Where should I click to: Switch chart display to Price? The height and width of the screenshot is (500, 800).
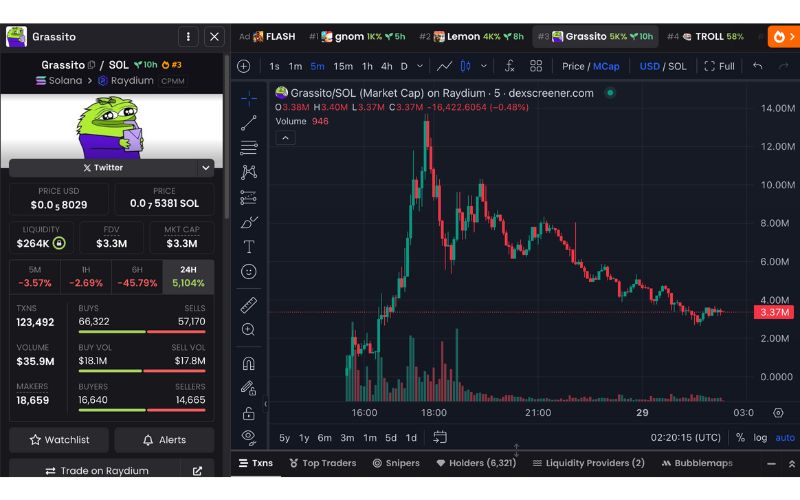[573, 66]
